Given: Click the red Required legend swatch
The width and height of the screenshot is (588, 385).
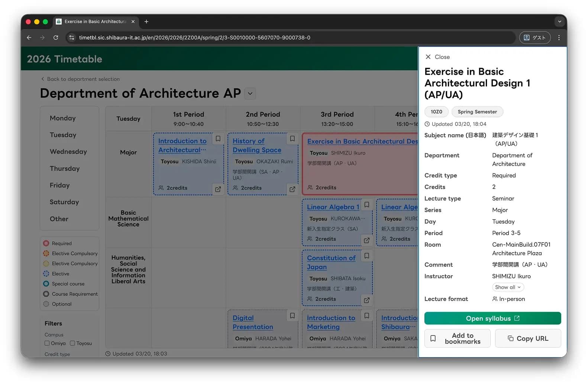Looking at the screenshot, I should (x=46, y=243).
